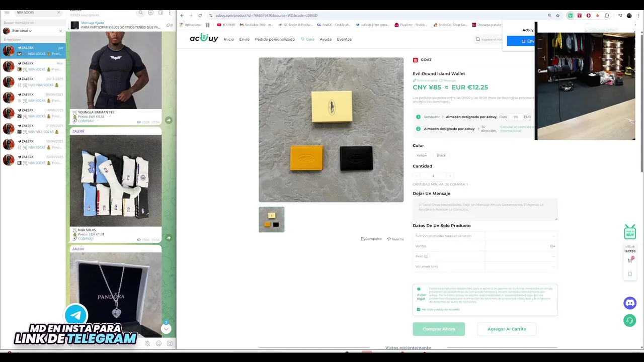The image size is (644, 362).
Task: Go back in the browser
Action: pos(182,16)
